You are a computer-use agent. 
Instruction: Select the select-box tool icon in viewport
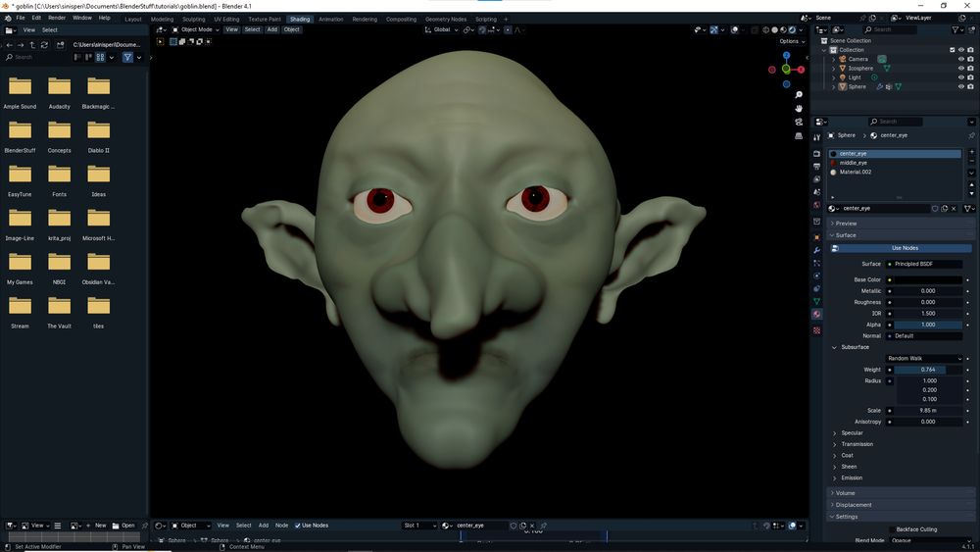[x=160, y=42]
